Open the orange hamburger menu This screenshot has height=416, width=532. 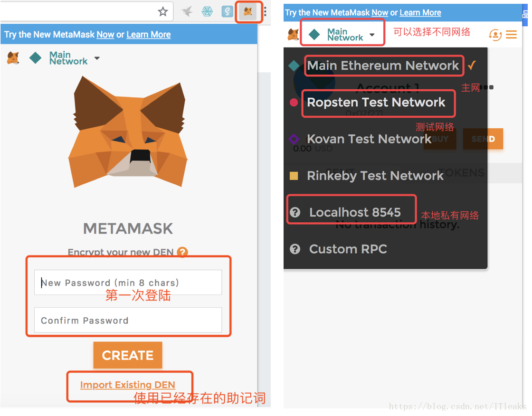511,34
